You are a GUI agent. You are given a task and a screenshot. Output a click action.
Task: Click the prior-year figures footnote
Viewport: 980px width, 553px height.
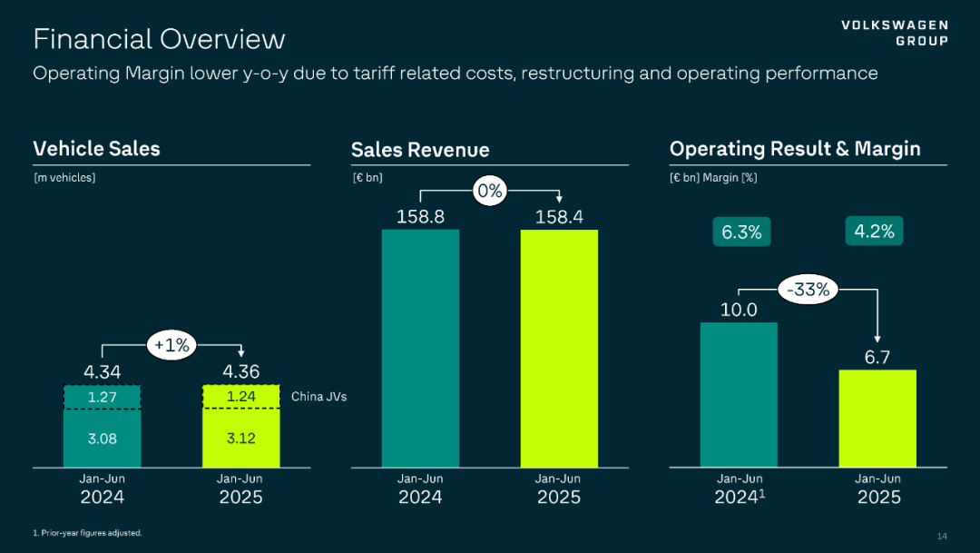tap(87, 533)
